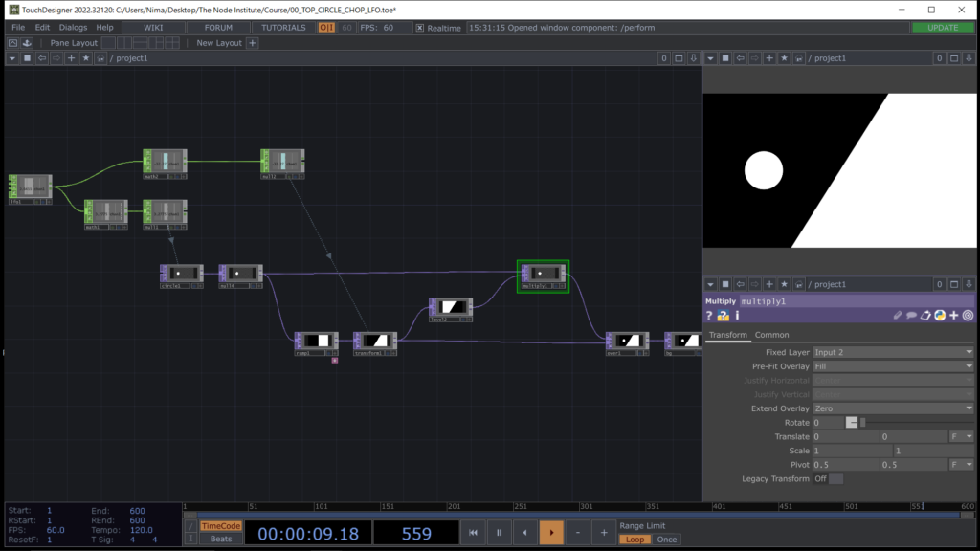Image resolution: width=980 pixels, height=551 pixels.
Task: Click the square pane type icon in the network pane
Action: (x=27, y=58)
